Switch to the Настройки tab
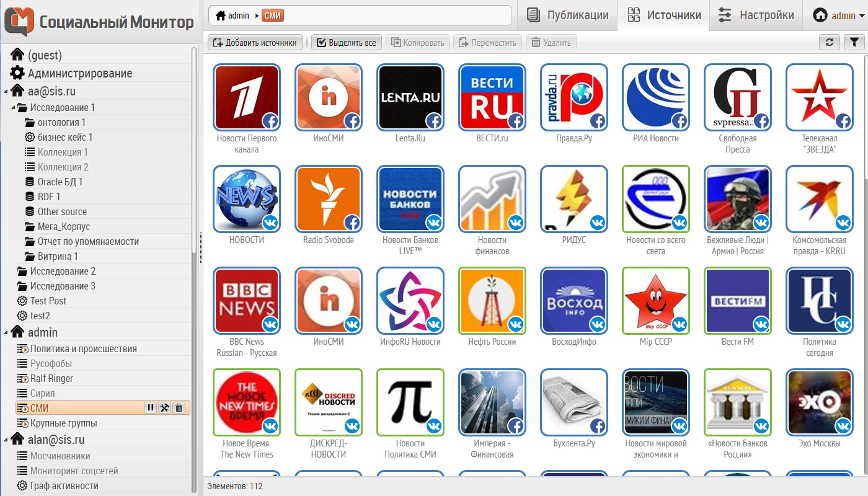Image resolution: width=868 pixels, height=496 pixels. (756, 15)
